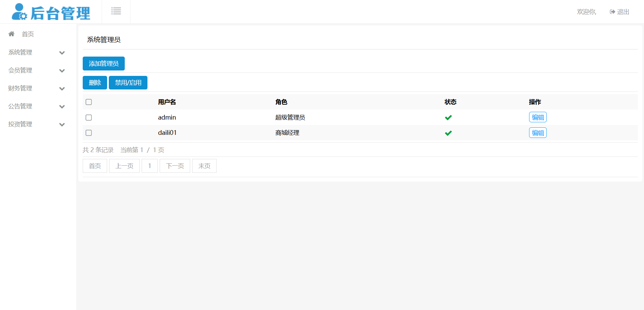644x310 pixels.
Task: Tick the select-all header checkbox
Action: pyautogui.click(x=89, y=102)
